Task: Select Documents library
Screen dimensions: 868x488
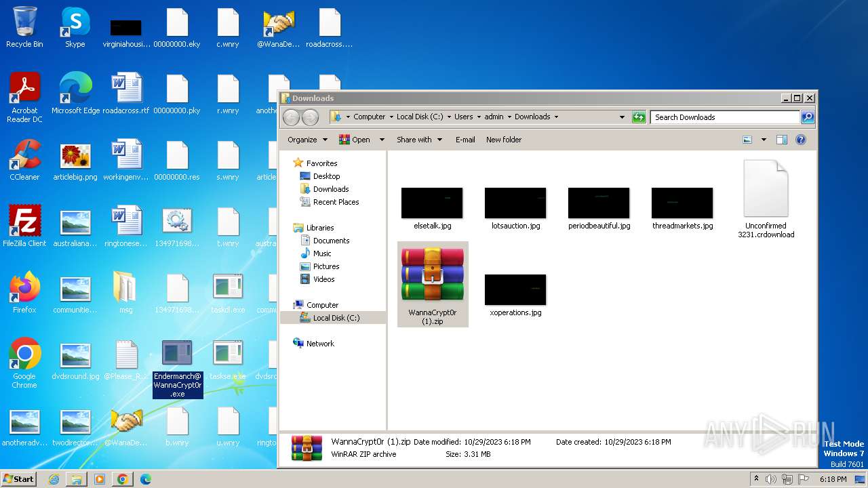Action: pos(331,241)
